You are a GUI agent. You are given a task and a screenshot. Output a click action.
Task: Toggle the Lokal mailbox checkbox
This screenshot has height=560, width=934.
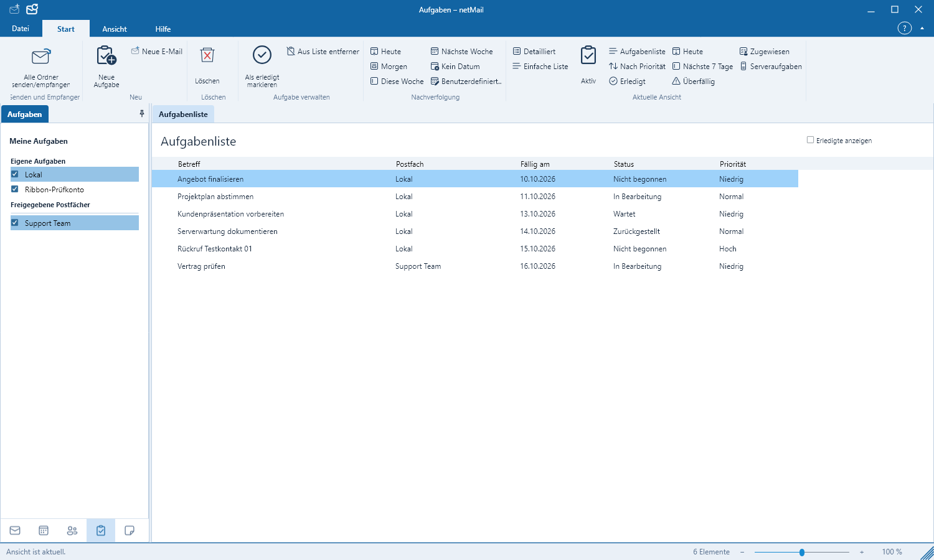[15, 174]
